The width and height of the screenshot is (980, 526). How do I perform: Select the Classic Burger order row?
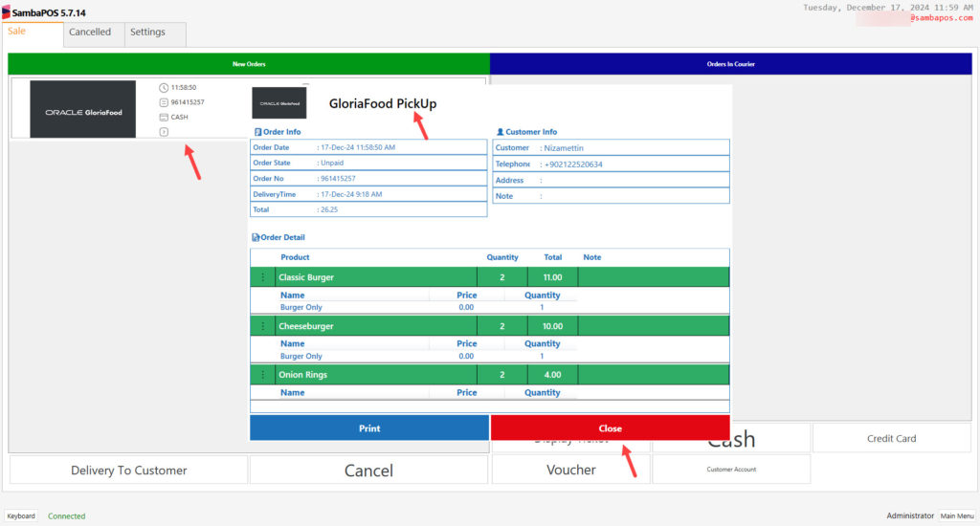coord(489,276)
